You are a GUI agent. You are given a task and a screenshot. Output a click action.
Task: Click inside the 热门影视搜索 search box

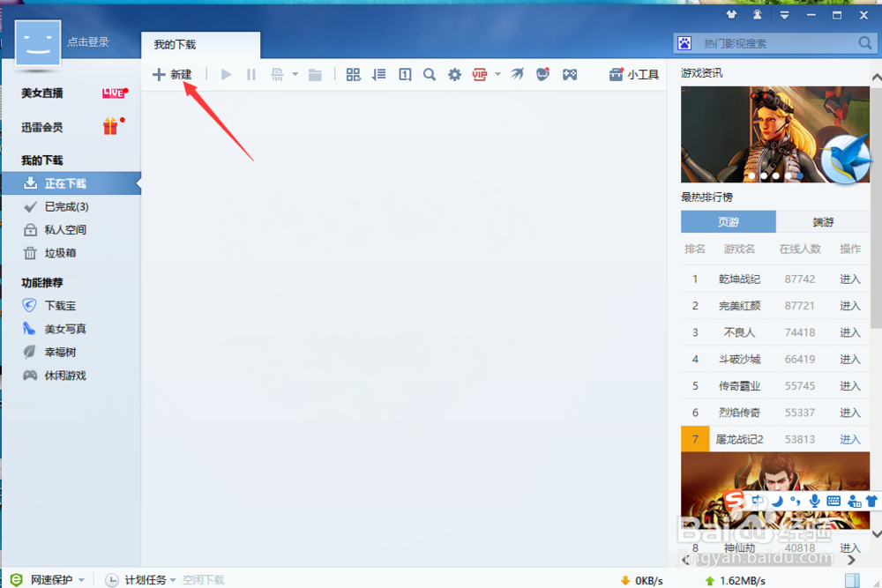coord(776,43)
